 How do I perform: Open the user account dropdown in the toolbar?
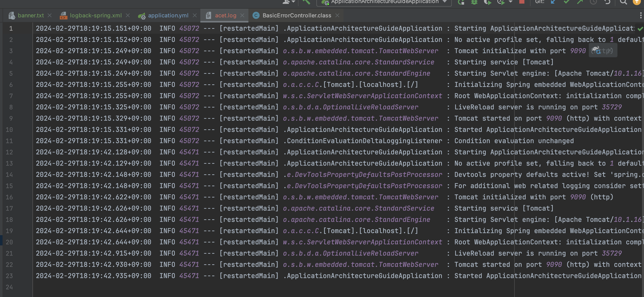pyautogui.click(x=289, y=2)
